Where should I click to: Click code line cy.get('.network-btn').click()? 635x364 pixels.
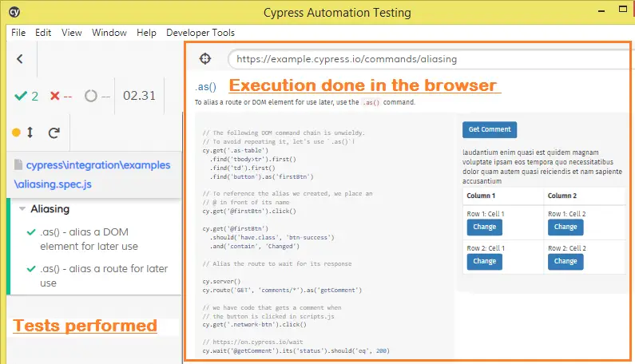pyautogui.click(x=254, y=324)
